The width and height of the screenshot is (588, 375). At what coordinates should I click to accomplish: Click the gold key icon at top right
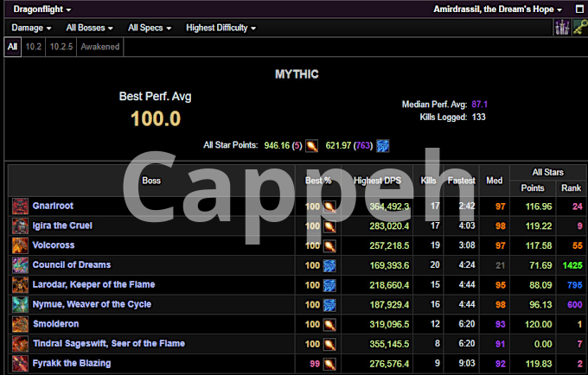tap(577, 28)
